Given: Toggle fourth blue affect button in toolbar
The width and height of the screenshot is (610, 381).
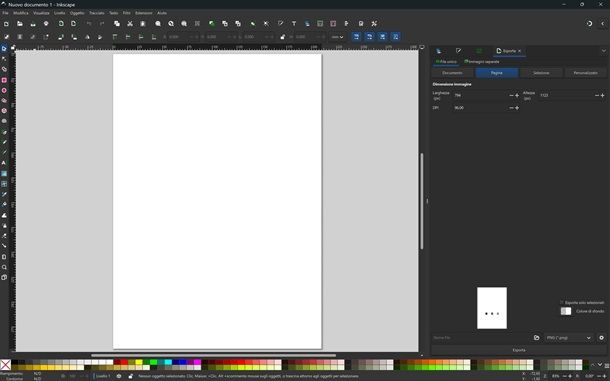Looking at the screenshot, I should click(x=396, y=37).
